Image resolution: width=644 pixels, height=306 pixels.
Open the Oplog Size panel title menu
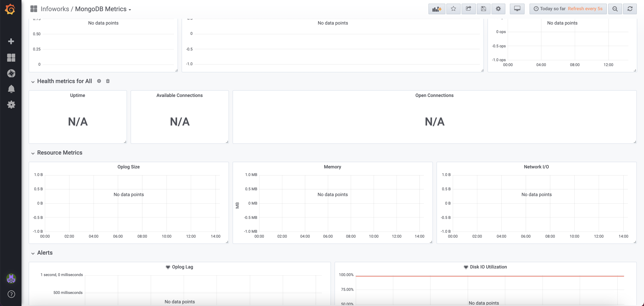129,167
